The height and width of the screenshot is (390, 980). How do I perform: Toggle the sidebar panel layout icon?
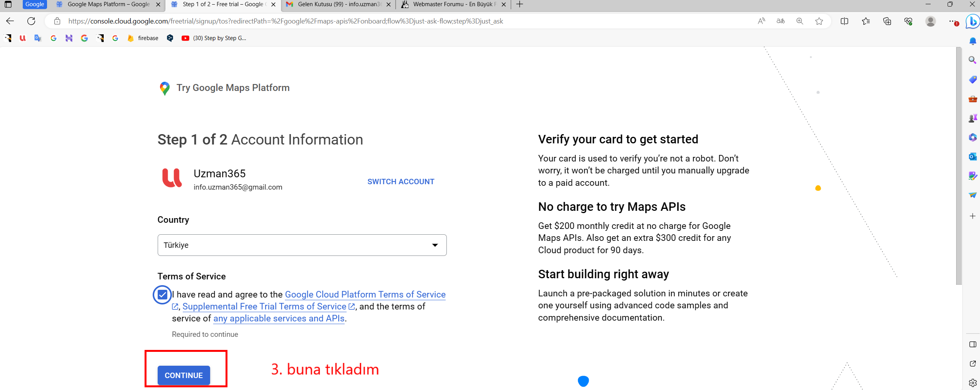point(973,344)
